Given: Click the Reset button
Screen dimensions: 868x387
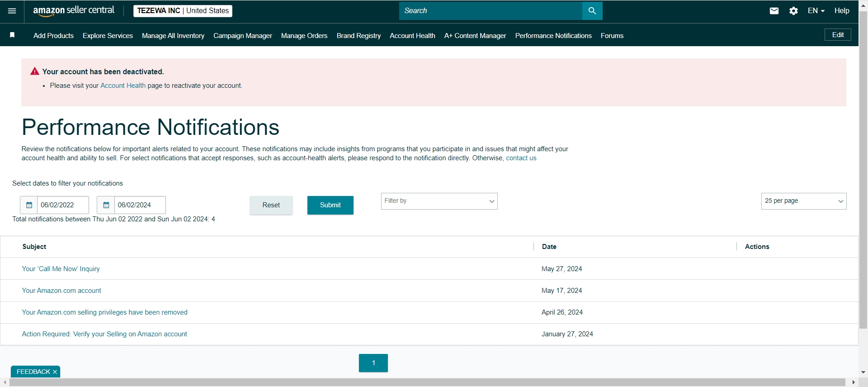Looking at the screenshot, I should click(271, 205).
